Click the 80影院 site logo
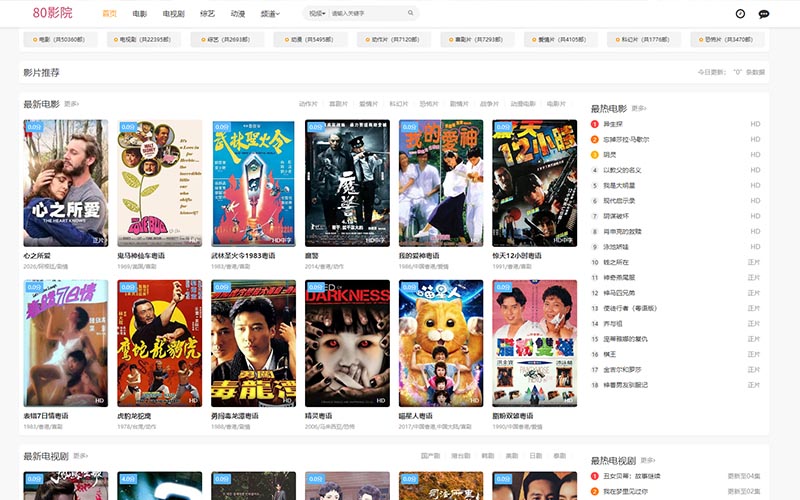This screenshot has width=800, height=500. 53,13
